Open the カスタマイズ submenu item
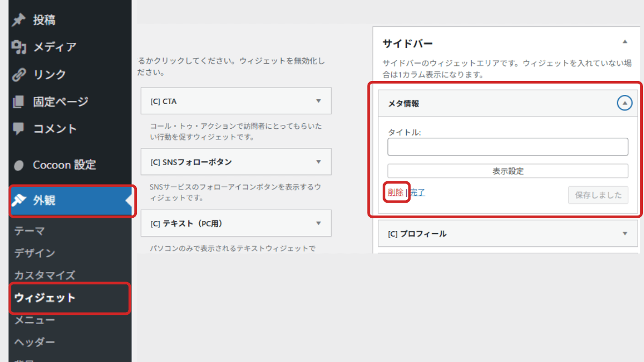This screenshot has height=362, width=644. pos(45,275)
